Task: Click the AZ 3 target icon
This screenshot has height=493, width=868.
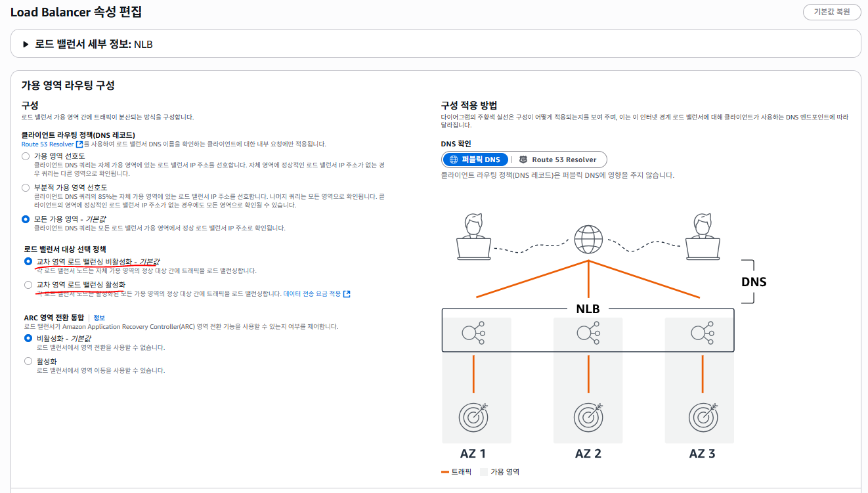Action: click(703, 415)
